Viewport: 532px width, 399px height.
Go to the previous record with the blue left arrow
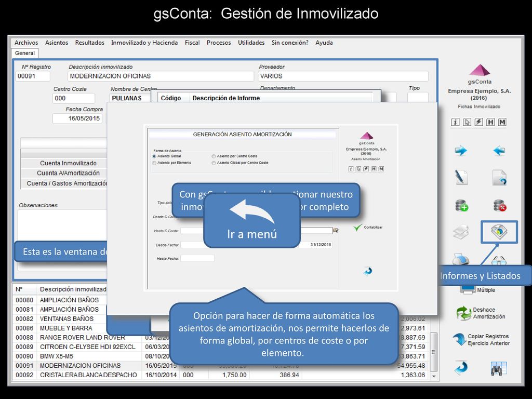(499, 151)
